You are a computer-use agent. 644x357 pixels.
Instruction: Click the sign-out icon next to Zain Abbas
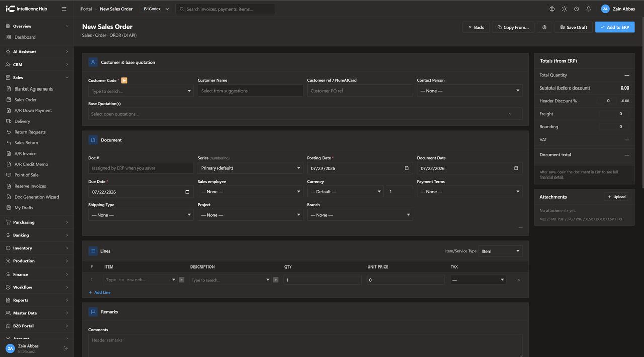pos(65,348)
